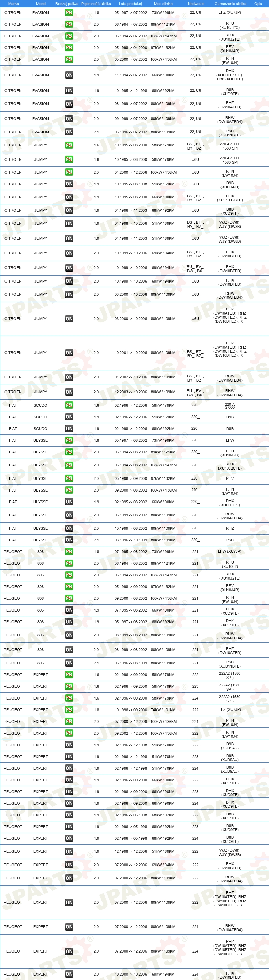Click diesel ON icon, Fiat Ulysse 2.1 row
269x980 pixels.
point(69,540)
